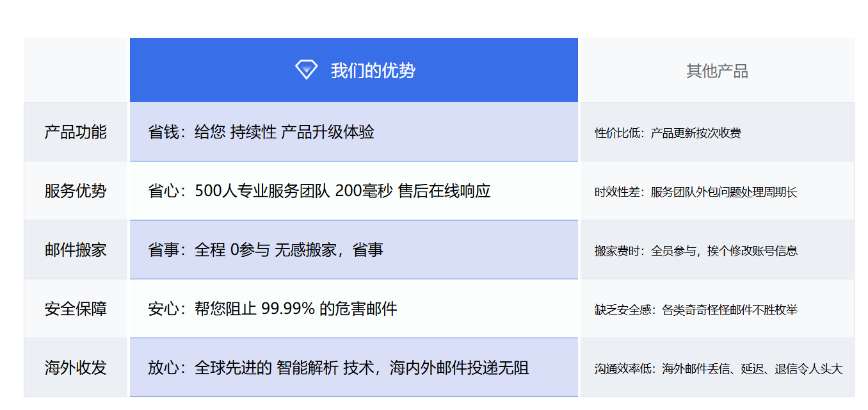
Task: Click the 缺乏安全感 comparison cell
Action: 695,309
